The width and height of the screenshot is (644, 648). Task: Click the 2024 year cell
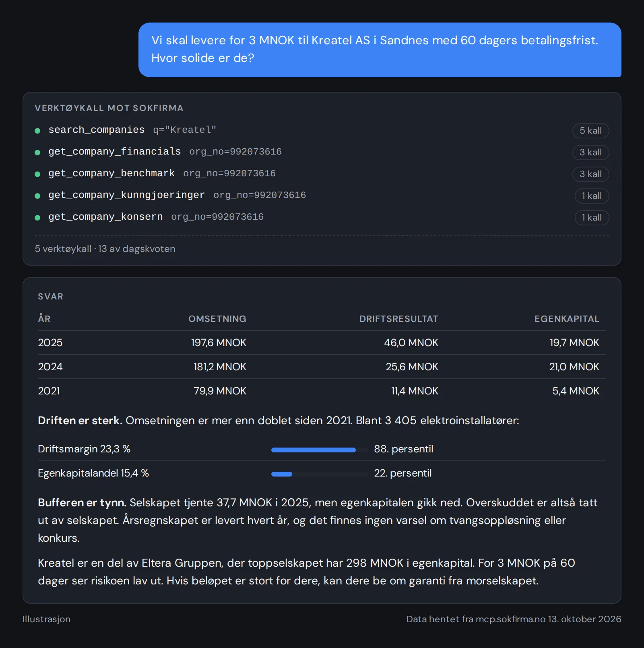click(x=50, y=367)
